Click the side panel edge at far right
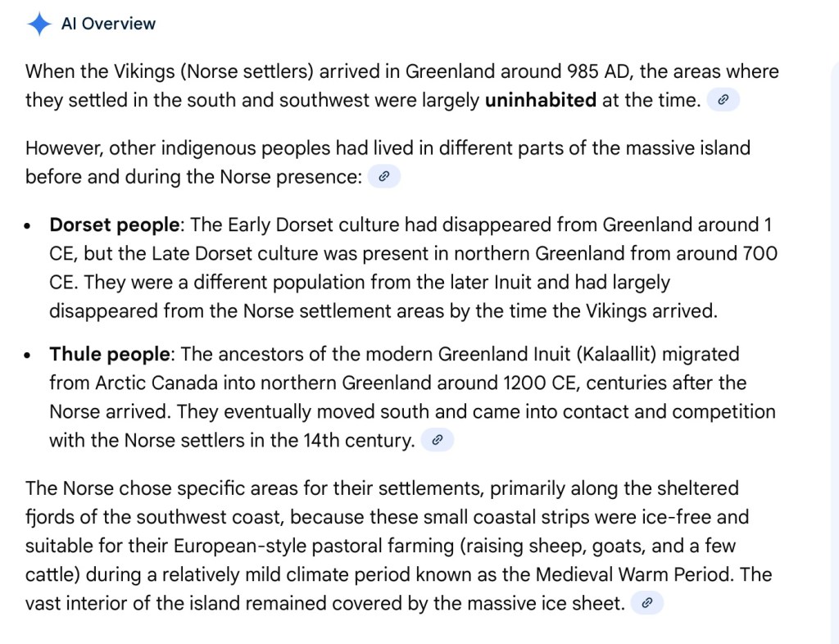Viewport: 839px width, 644px height. (834, 328)
